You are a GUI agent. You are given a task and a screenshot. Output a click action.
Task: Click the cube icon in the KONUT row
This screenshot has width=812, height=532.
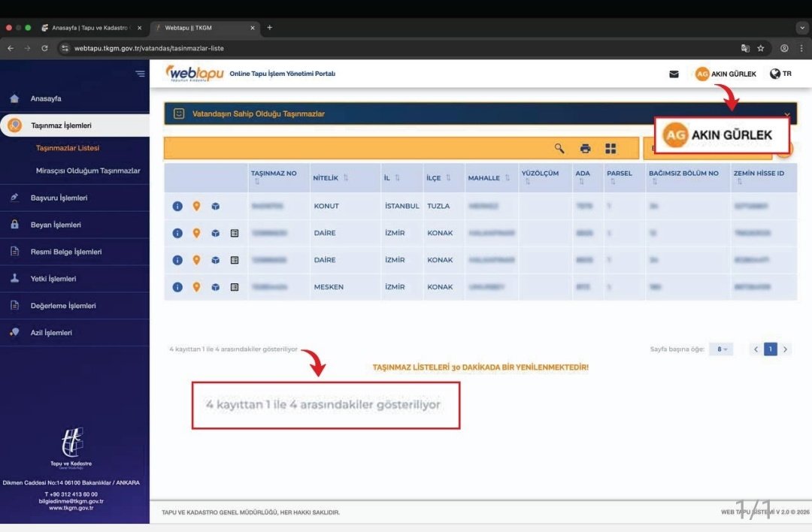(x=216, y=206)
